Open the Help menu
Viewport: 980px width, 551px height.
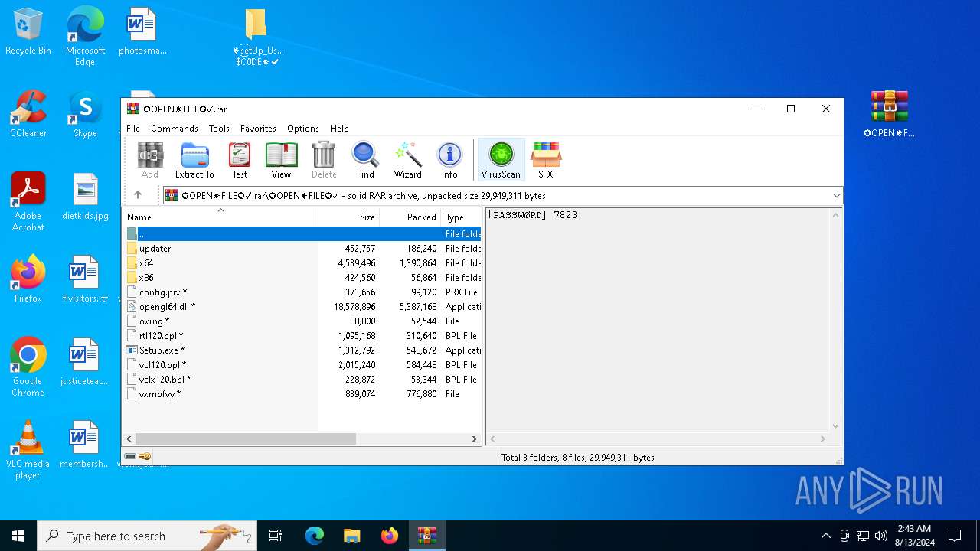[x=339, y=129]
